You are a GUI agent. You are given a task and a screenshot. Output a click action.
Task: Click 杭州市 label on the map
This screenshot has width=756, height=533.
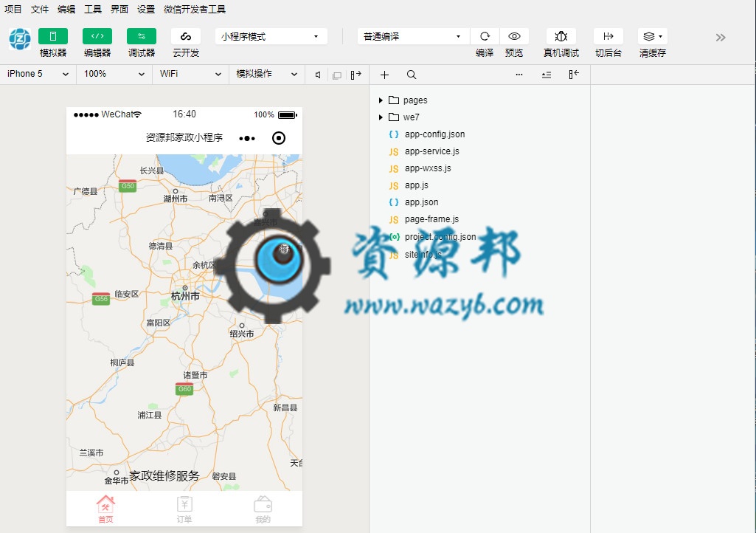(x=185, y=296)
